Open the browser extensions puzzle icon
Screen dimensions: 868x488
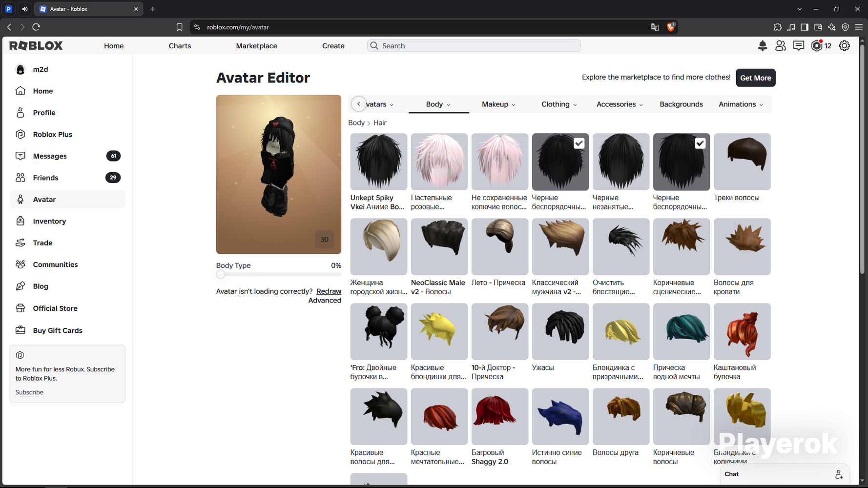coord(778,27)
